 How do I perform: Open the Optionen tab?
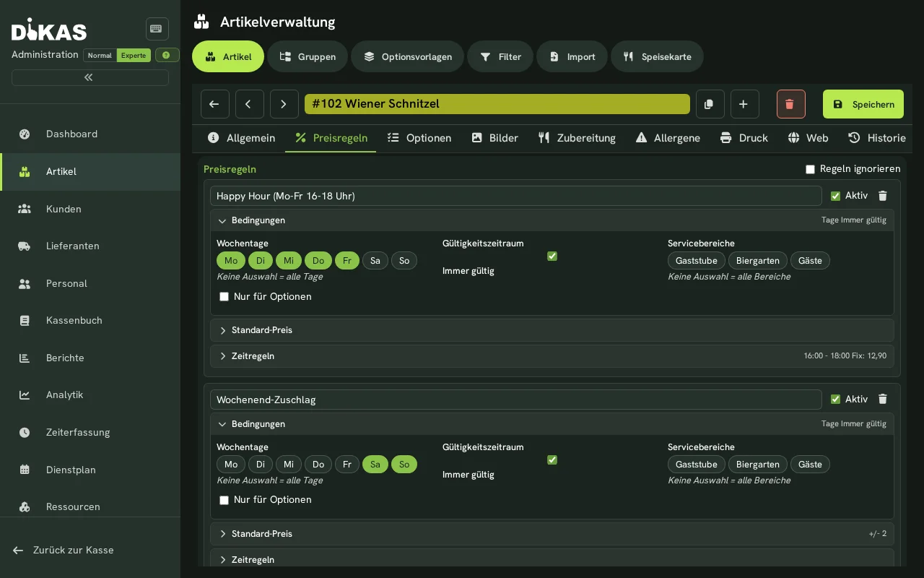tap(419, 138)
